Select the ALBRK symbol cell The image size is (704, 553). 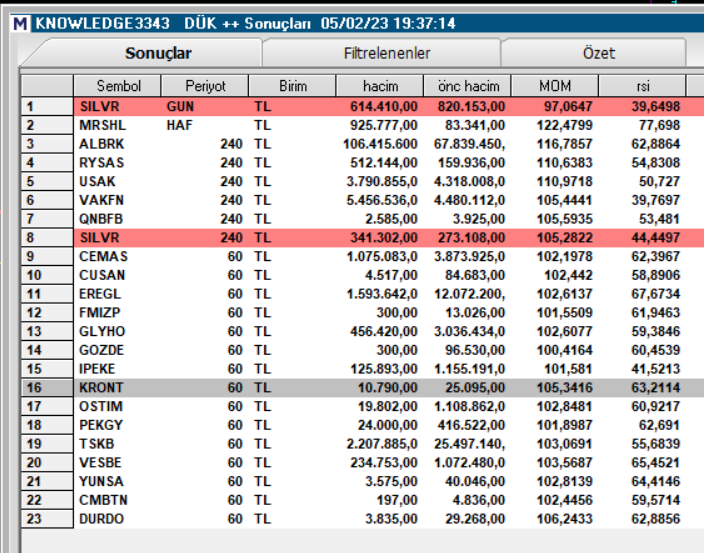point(101,144)
